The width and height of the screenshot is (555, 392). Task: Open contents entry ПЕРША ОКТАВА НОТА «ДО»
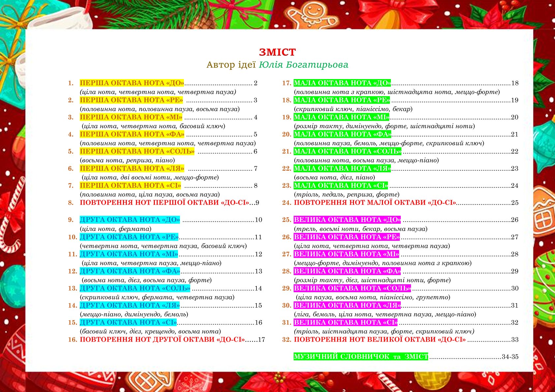click(132, 83)
